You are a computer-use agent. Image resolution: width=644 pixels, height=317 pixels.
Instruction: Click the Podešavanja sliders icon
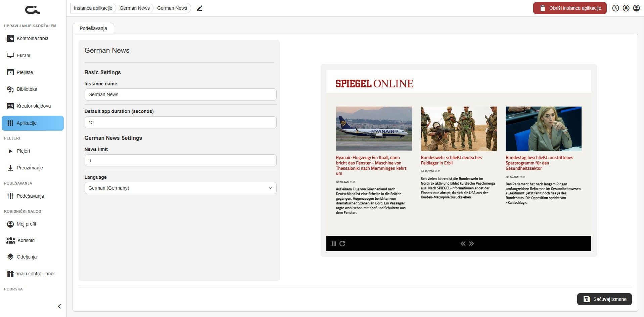point(10,196)
